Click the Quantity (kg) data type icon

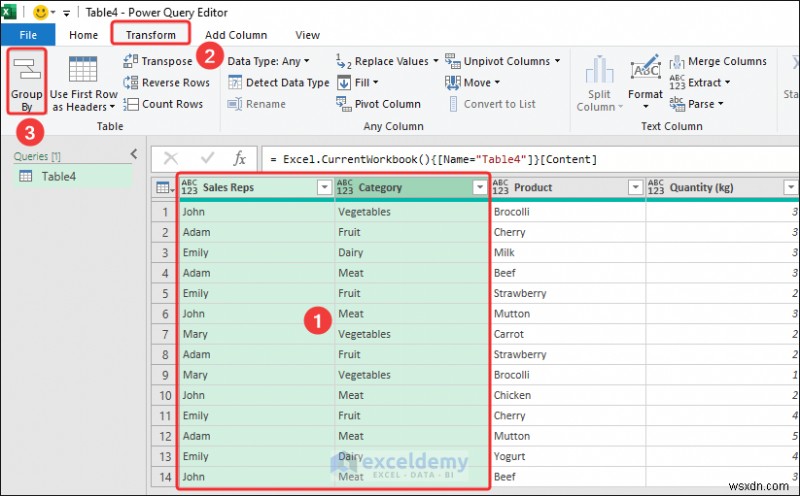pos(656,187)
